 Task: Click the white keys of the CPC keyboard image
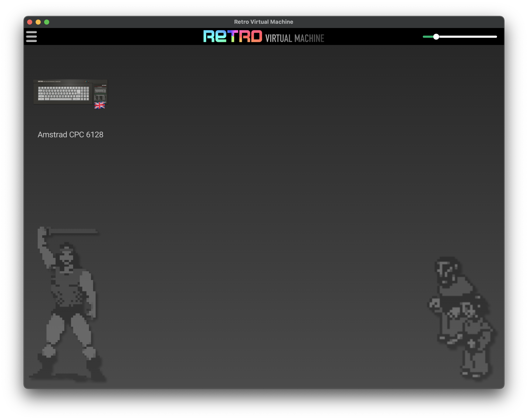(63, 94)
